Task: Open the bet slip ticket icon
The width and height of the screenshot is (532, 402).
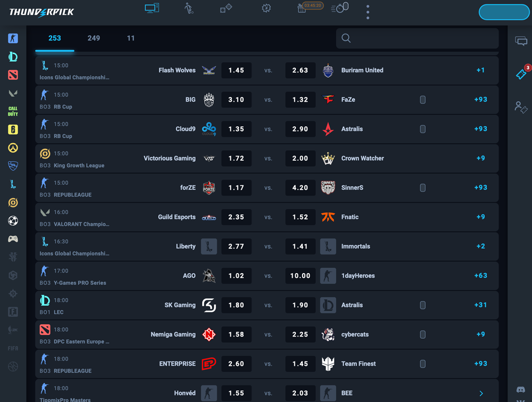Action: point(522,73)
